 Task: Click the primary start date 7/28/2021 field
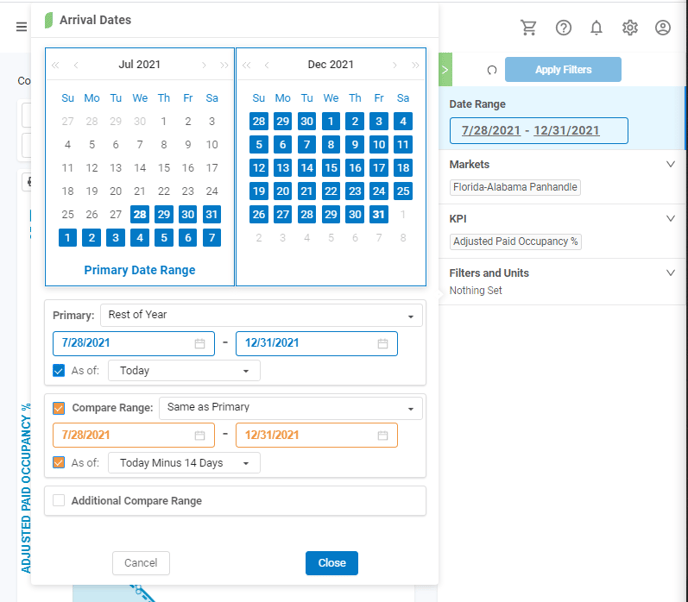[133, 344]
